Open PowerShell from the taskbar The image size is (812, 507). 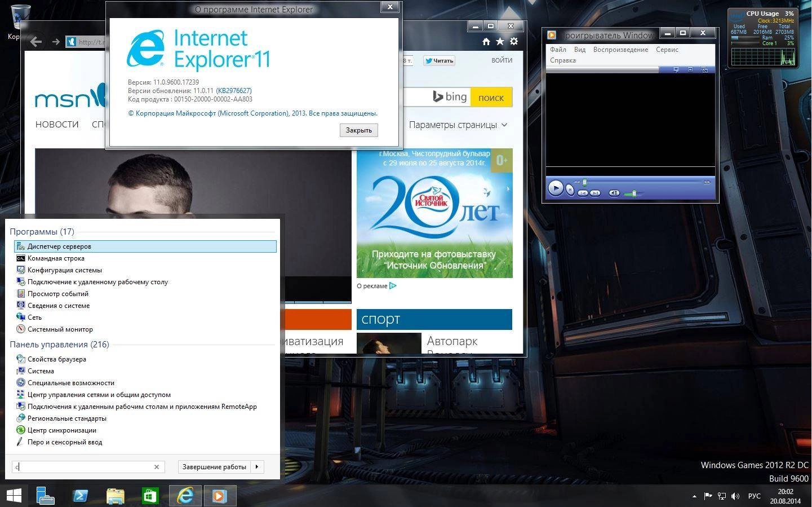pyautogui.click(x=80, y=496)
